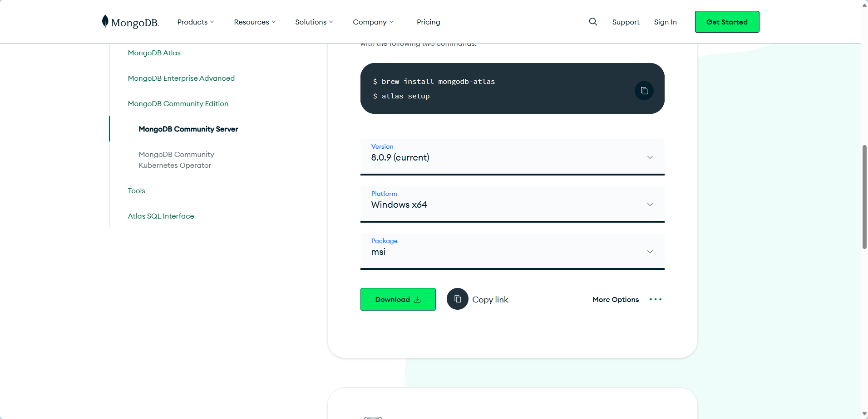Select MongoDB Community Server in sidebar
The image size is (868, 419).
pos(188,129)
